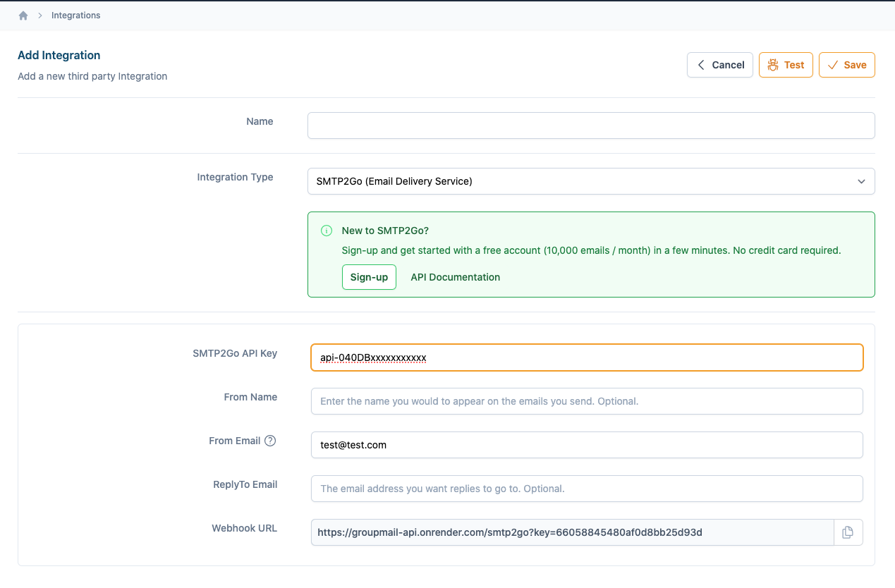Cancel adding the integration
The image size is (895, 588).
(x=719, y=64)
